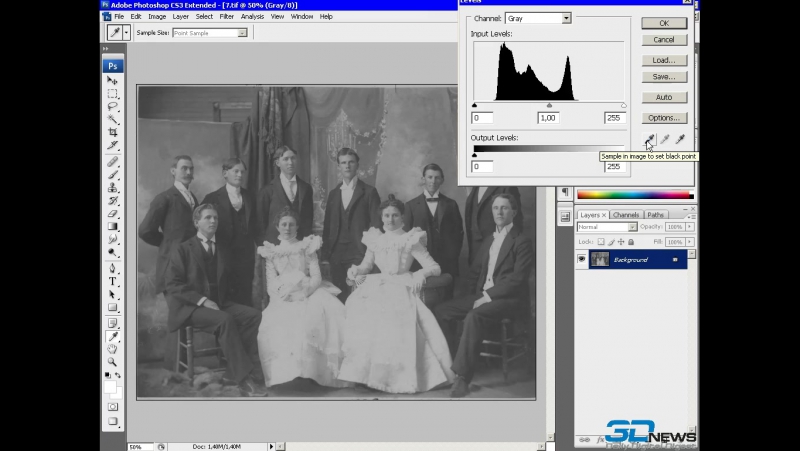The image size is (800, 451).
Task: Select the Rectangle shape tool
Action: [x=112, y=307]
